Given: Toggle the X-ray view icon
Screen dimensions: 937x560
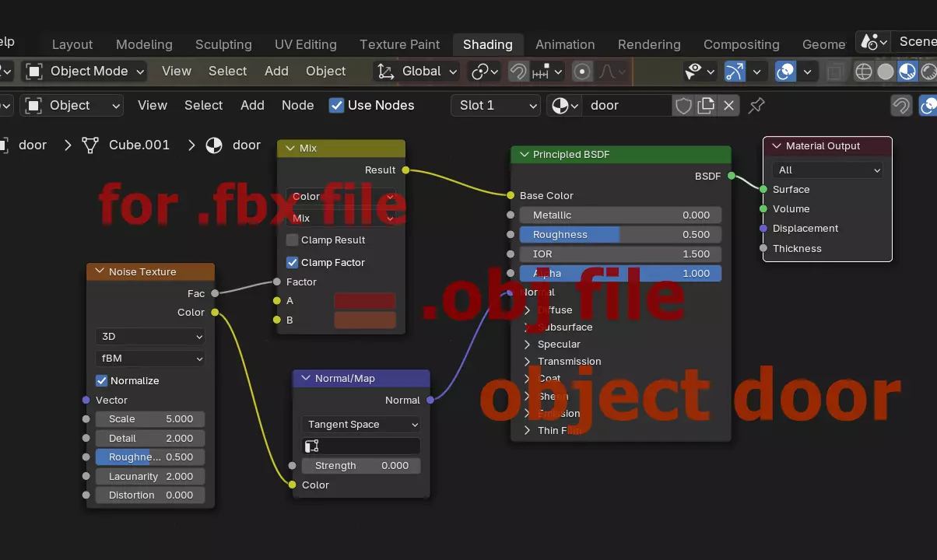Looking at the screenshot, I should 835,72.
